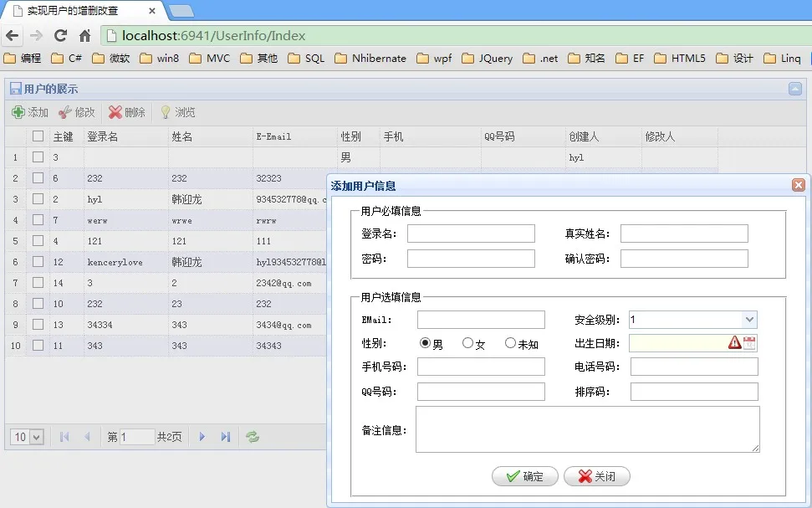Select the unknown (未知) gender radio button
This screenshot has width=812, height=508.
[510, 343]
